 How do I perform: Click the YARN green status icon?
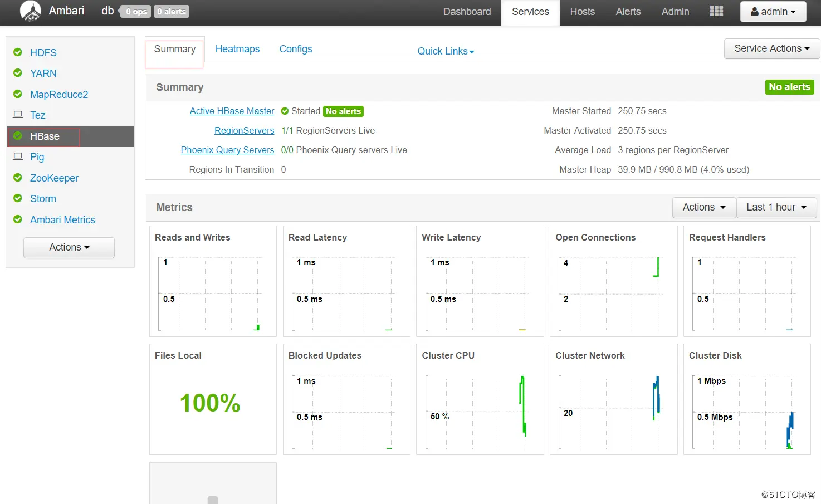tap(18, 73)
